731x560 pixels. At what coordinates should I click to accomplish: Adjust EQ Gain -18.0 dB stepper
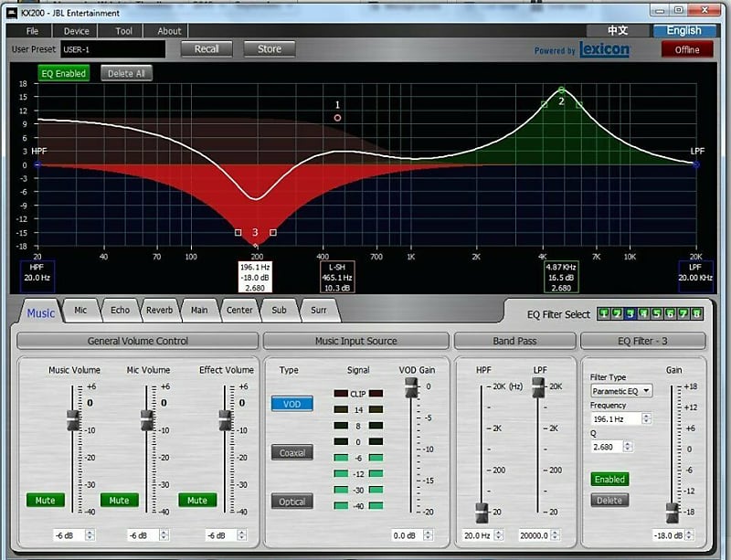(689, 534)
